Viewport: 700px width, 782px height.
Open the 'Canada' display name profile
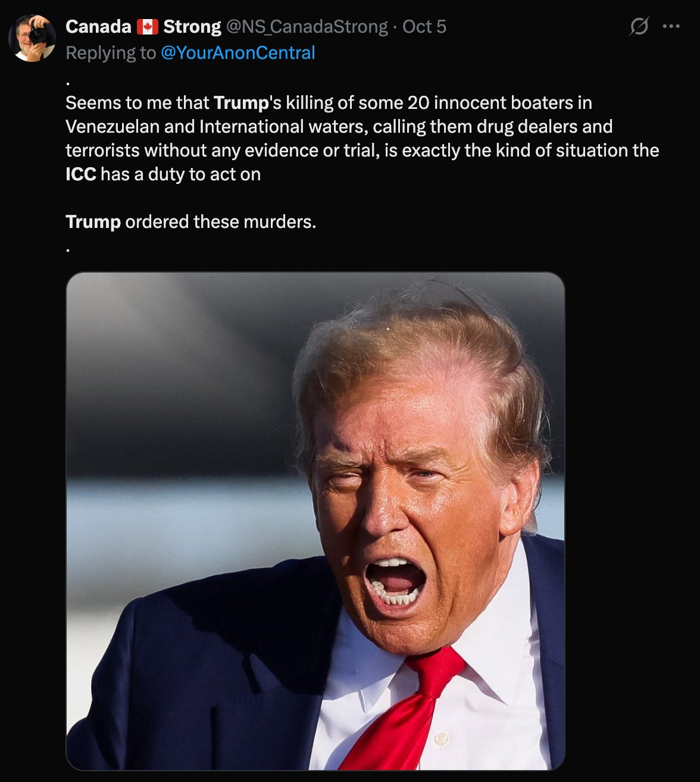pos(98,27)
